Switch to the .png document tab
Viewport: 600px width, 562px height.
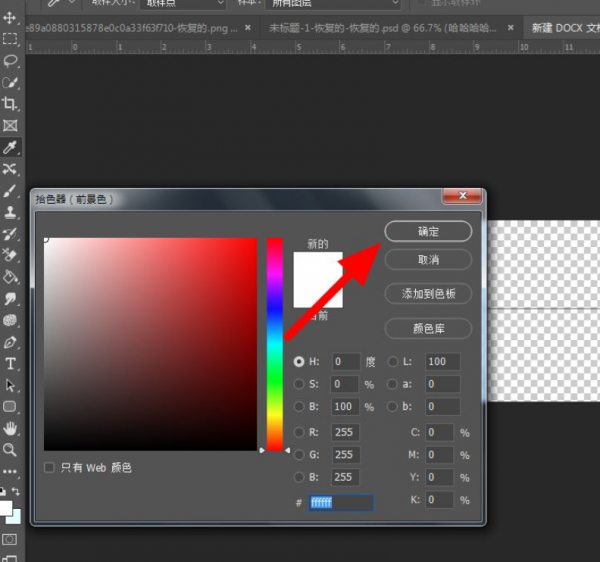point(132,28)
